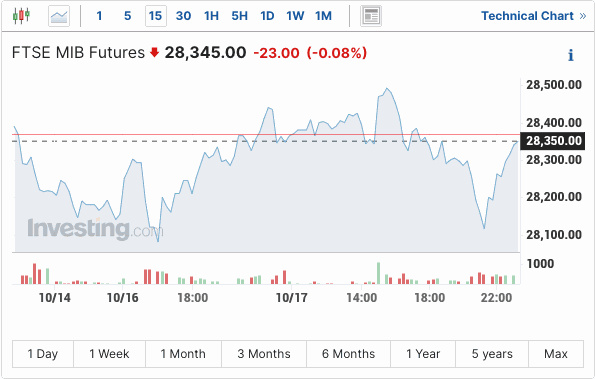Click the 10/14 date label
The image size is (595, 379).
pos(55,297)
